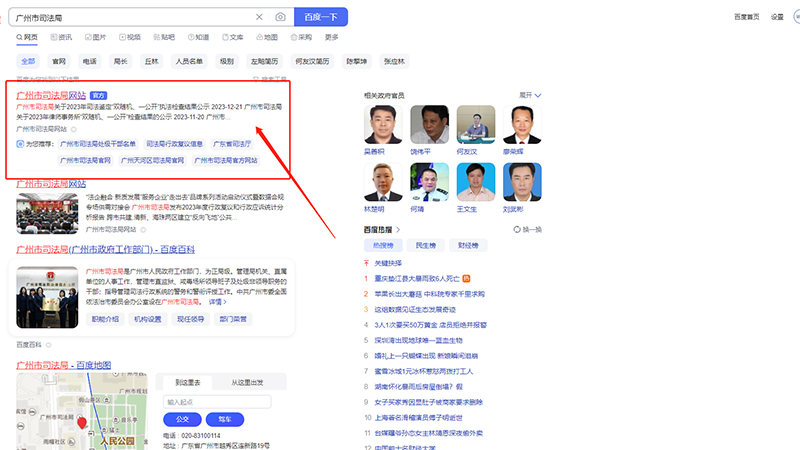Screen dimensions: 800x450
Task: Select the 财经榜 tab
Action: 468,245
